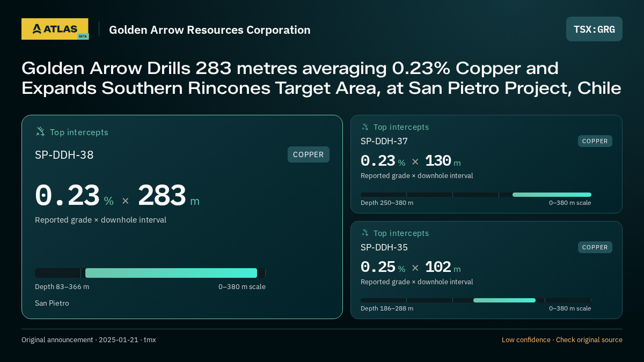This screenshot has height=362, width=644.
Task: Click drill icon in SP-DDH-35 card
Action: pyautogui.click(x=365, y=233)
